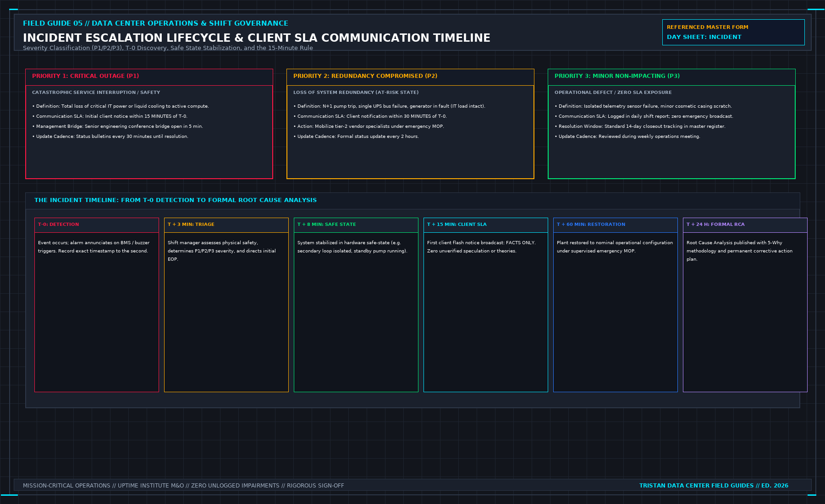Select the Priority 2: Redundancy Compromised header
This screenshot has width=825, height=504.
[x=410, y=77]
